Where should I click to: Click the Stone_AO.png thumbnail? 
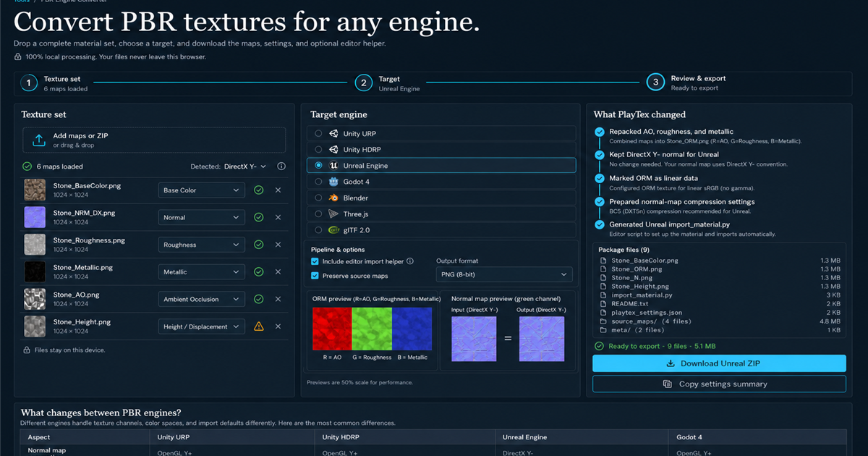35,299
